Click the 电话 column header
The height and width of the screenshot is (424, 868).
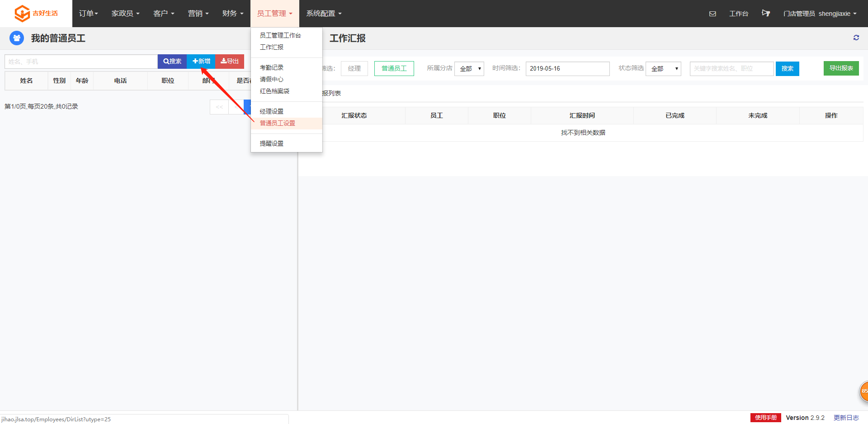[121, 81]
